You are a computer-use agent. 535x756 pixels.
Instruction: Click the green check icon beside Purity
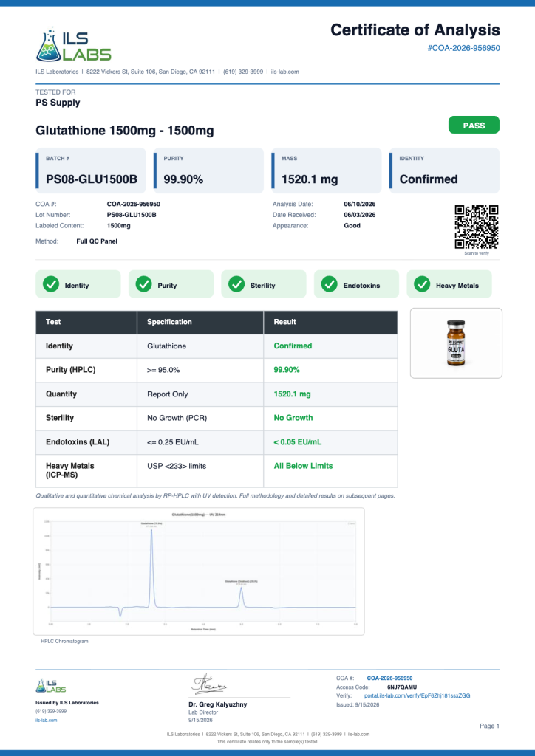[144, 284]
